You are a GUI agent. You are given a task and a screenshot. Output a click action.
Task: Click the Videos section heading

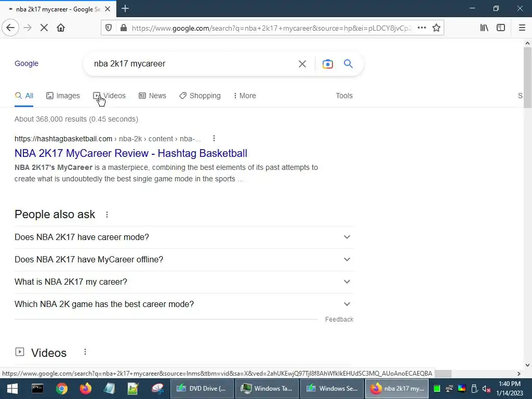click(49, 353)
